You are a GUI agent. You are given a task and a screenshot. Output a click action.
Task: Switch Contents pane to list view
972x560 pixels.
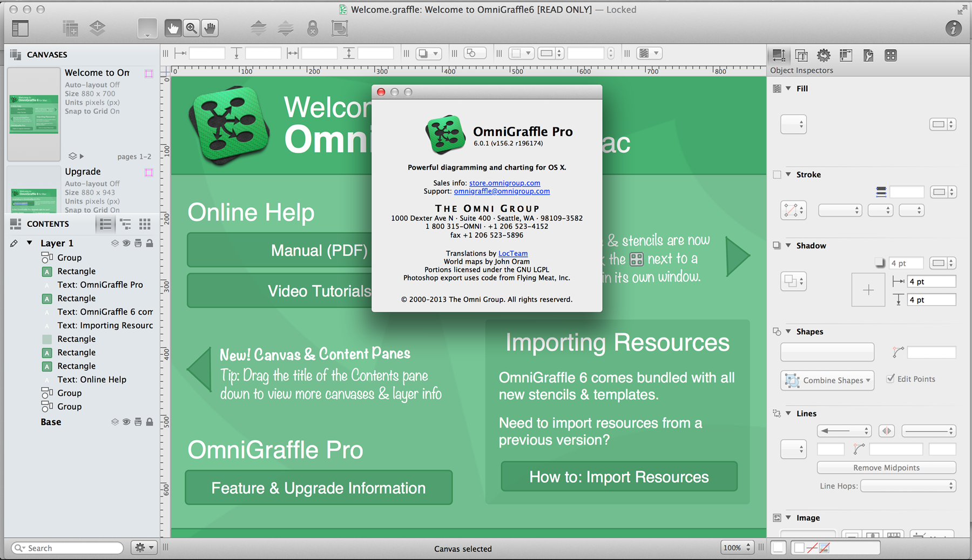106,224
